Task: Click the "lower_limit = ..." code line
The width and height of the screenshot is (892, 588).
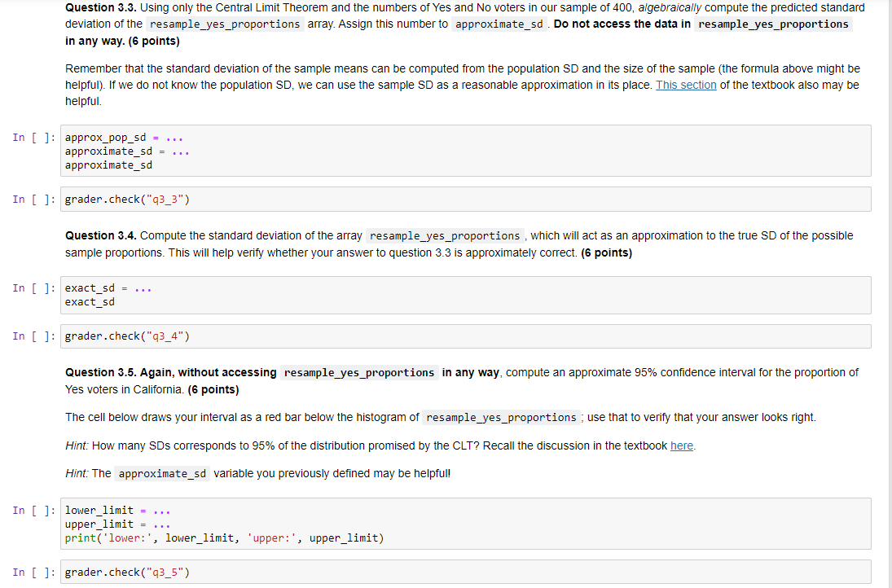Action: pyautogui.click(x=118, y=510)
